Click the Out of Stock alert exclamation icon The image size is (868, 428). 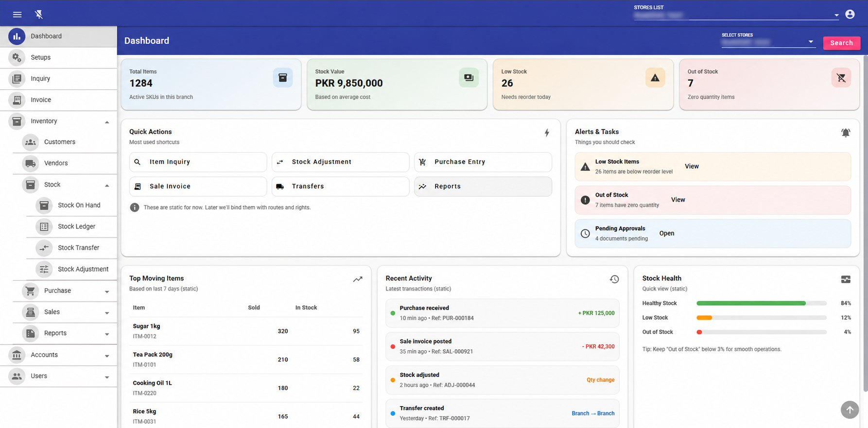585,200
